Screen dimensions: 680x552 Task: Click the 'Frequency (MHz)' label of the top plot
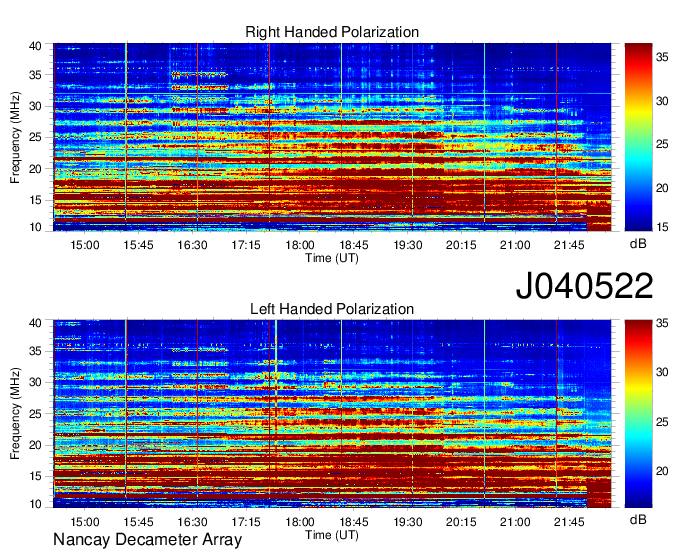[x=15, y=137]
